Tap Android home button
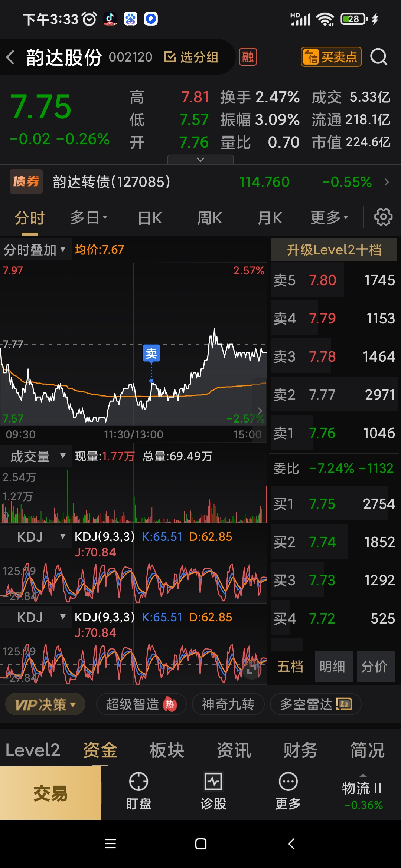The image size is (401, 868). (x=201, y=844)
